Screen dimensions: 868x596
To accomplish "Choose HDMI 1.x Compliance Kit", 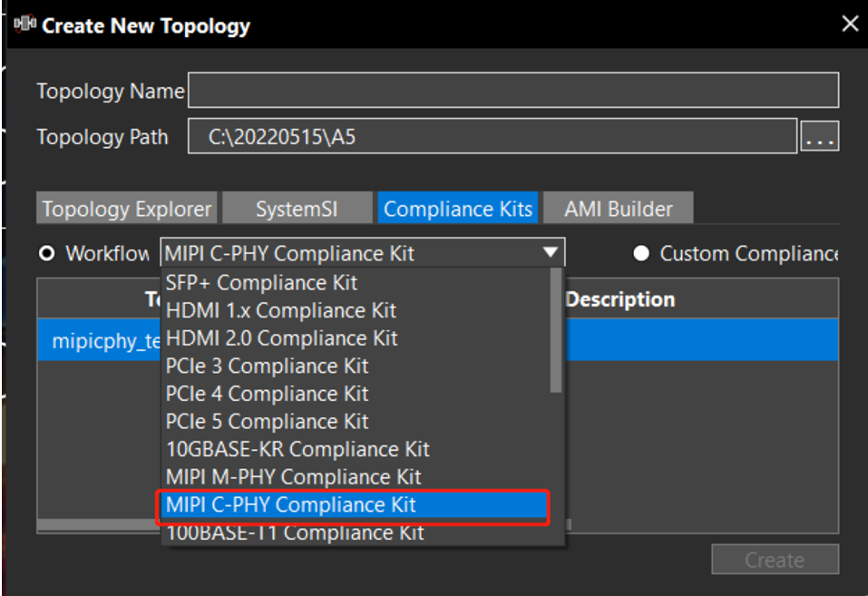I will point(356,310).
